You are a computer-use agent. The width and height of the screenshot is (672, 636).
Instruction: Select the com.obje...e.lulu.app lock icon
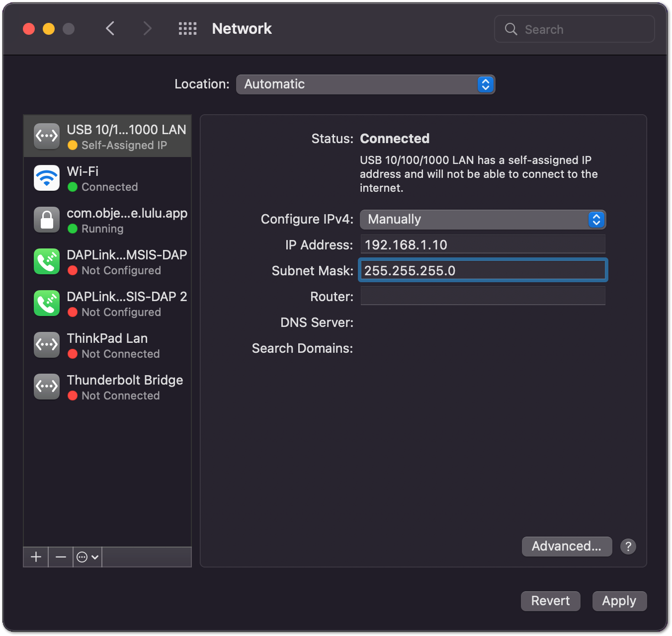tap(47, 220)
